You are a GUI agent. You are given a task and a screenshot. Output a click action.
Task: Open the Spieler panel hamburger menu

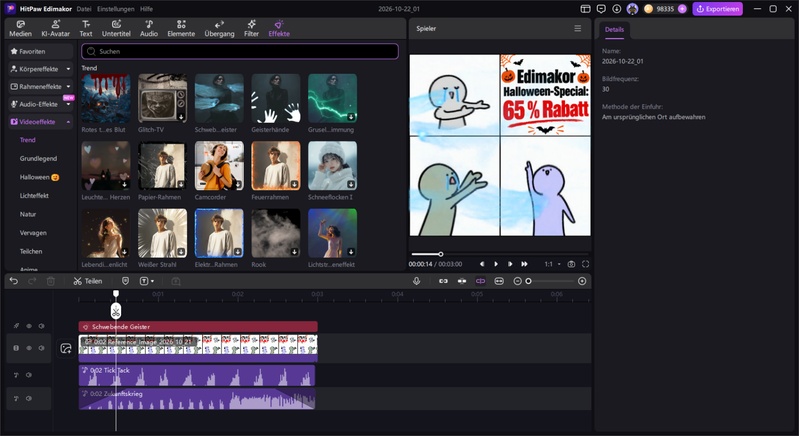coord(577,29)
